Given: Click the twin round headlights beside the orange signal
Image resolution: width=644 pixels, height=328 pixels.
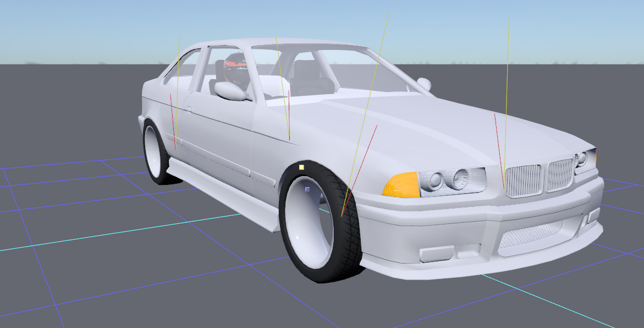Looking at the screenshot, I should coord(452,180).
